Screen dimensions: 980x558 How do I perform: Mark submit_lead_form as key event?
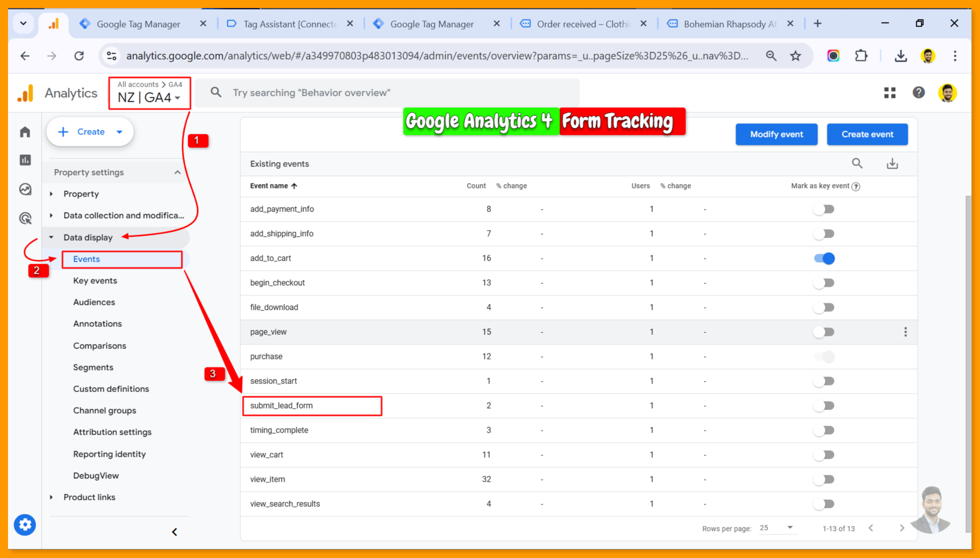pos(824,406)
